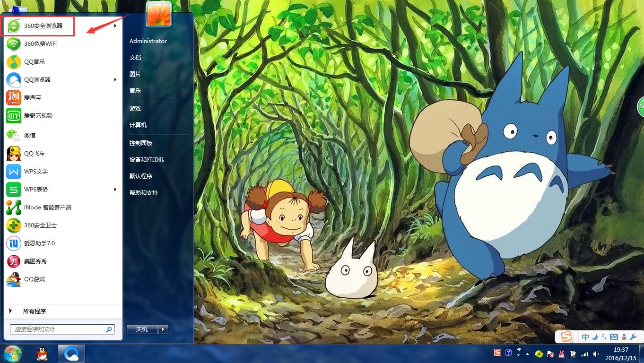Open Action Center flag icon
This screenshot has height=363, width=644.
click(x=550, y=354)
